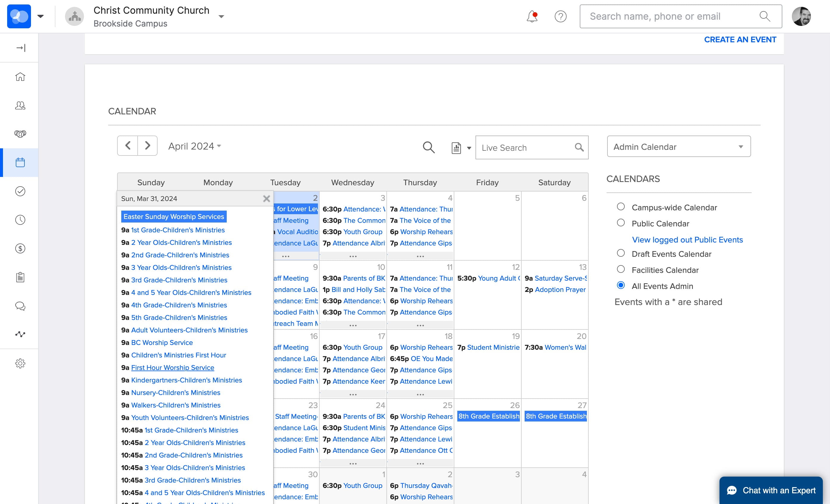Open the help question mark icon
The image size is (830, 504).
pyautogui.click(x=560, y=16)
